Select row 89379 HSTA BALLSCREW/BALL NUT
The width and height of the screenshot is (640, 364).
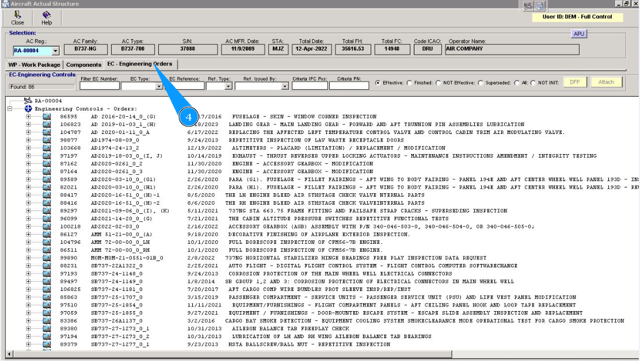pyautogui.click(x=225, y=344)
